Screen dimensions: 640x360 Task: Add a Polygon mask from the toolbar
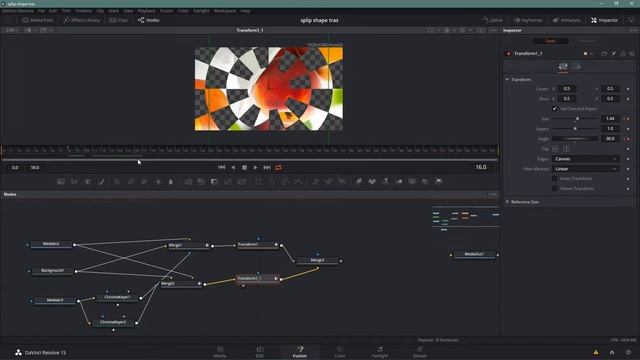[x=286, y=181]
